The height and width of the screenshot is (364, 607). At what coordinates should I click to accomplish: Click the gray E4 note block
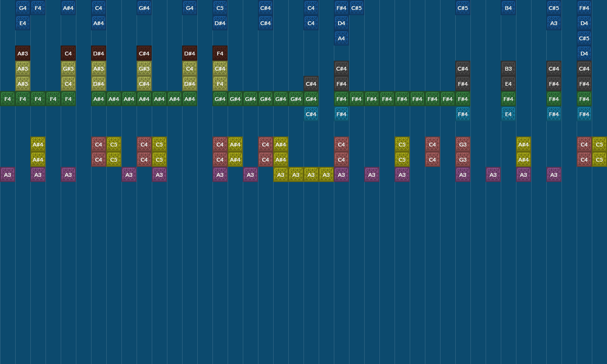(508, 83)
